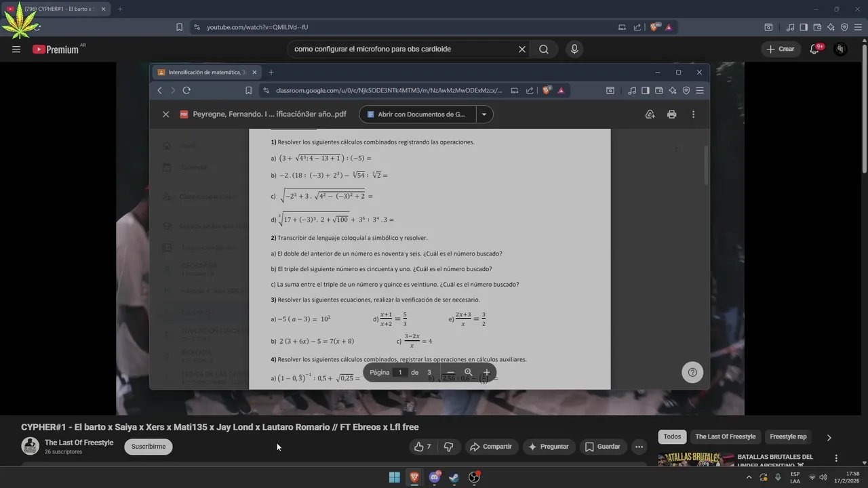Reset PDF zoom with magnifier icon
This screenshot has height=488, width=868.
point(468,372)
